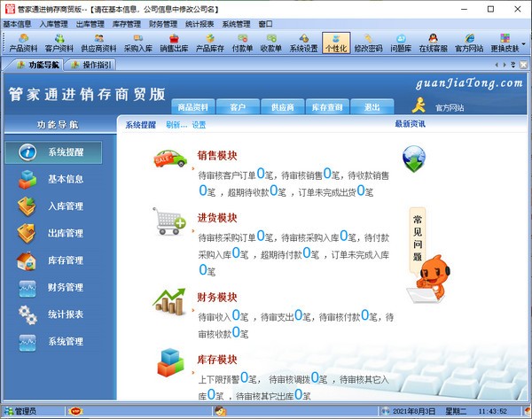Click the 个性化 toolbar button
532x419 pixels.
pos(336,43)
